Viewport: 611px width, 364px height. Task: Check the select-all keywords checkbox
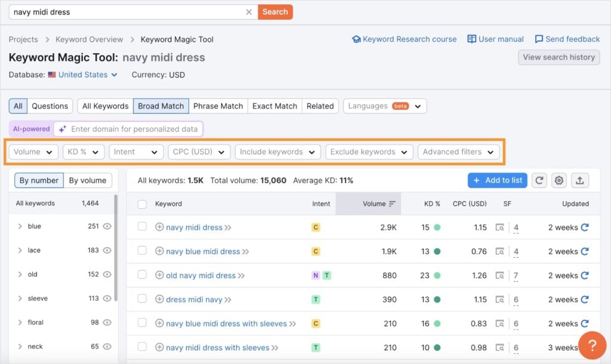tap(141, 203)
